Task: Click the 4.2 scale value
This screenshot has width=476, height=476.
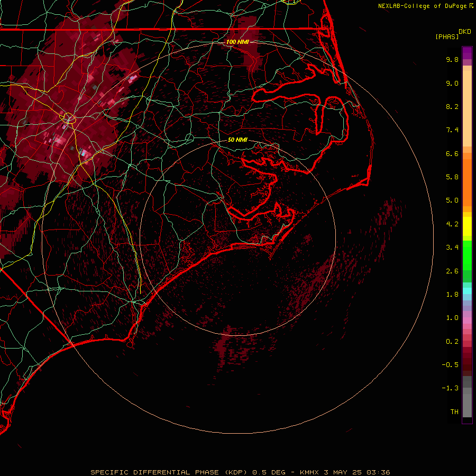Action: pyautogui.click(x=452, y=224)
